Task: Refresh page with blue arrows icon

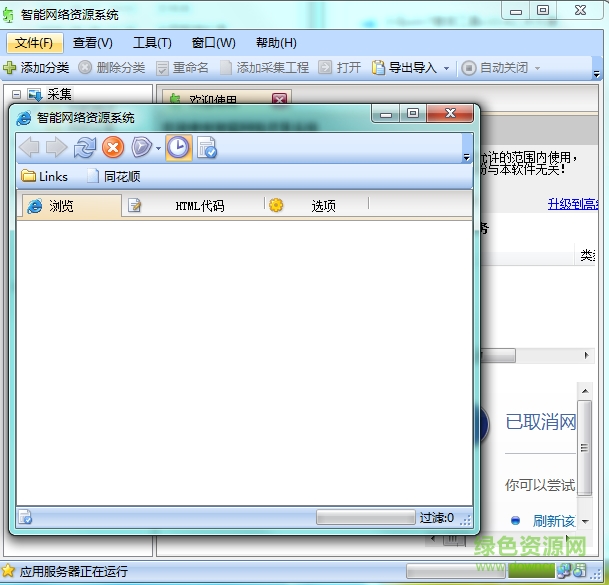Action: click(85, 148)
